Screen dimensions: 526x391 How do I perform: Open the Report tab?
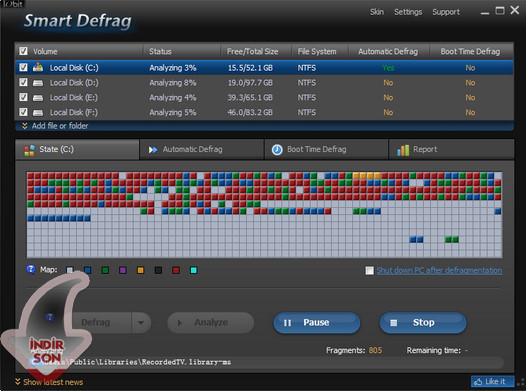pyautogui.click(x=451, y=150)
